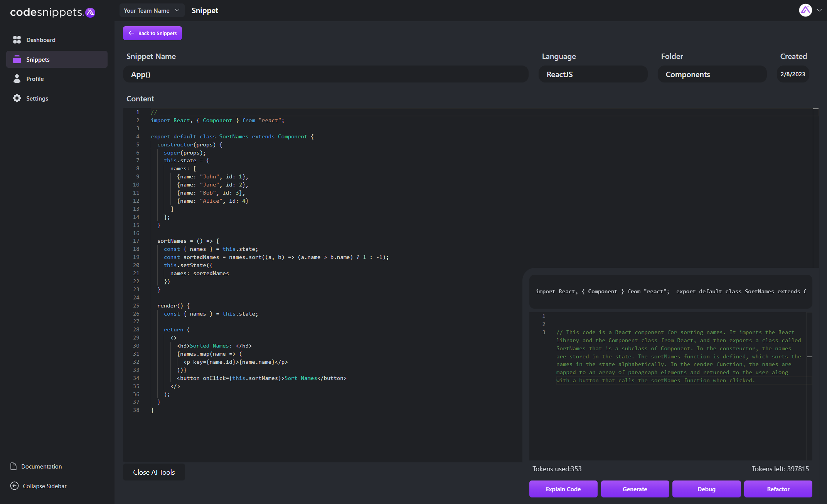Click the John name entry line
Viewport: 827px width, 504px height.
pos(212,176)
